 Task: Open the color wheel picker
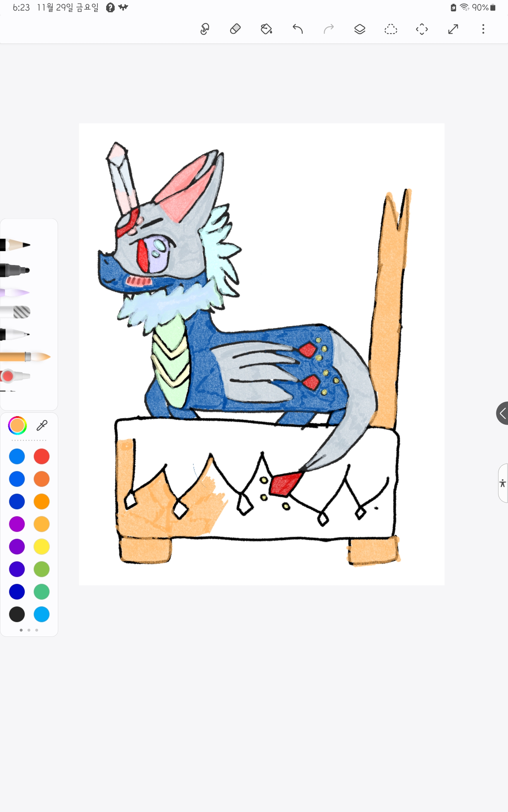(17, 426)
